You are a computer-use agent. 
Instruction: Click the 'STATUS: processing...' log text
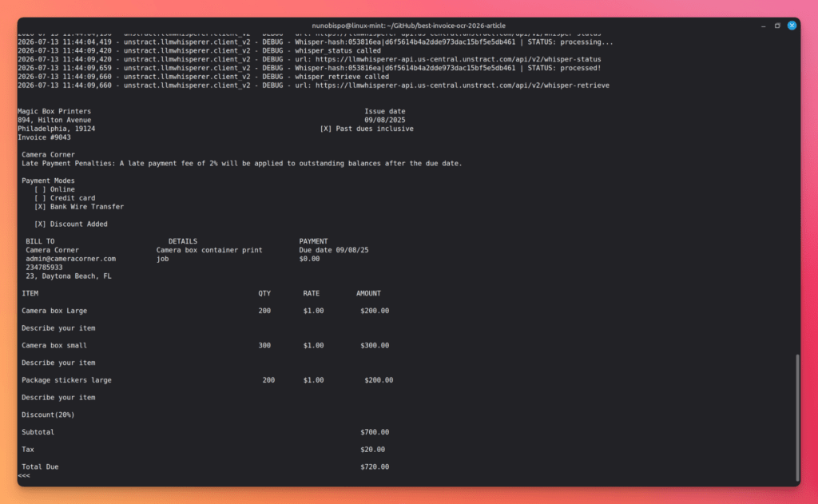[570, 42]
